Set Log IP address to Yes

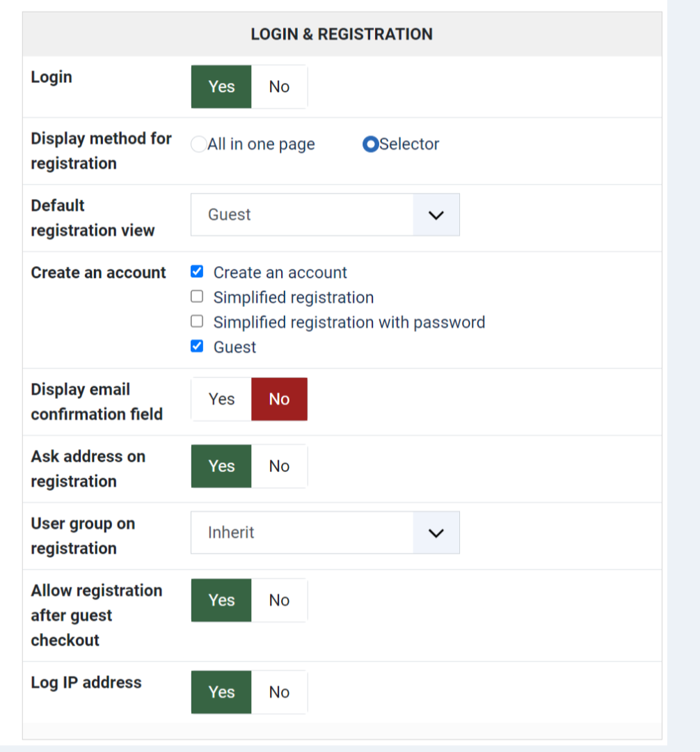(x=221, y=692)
